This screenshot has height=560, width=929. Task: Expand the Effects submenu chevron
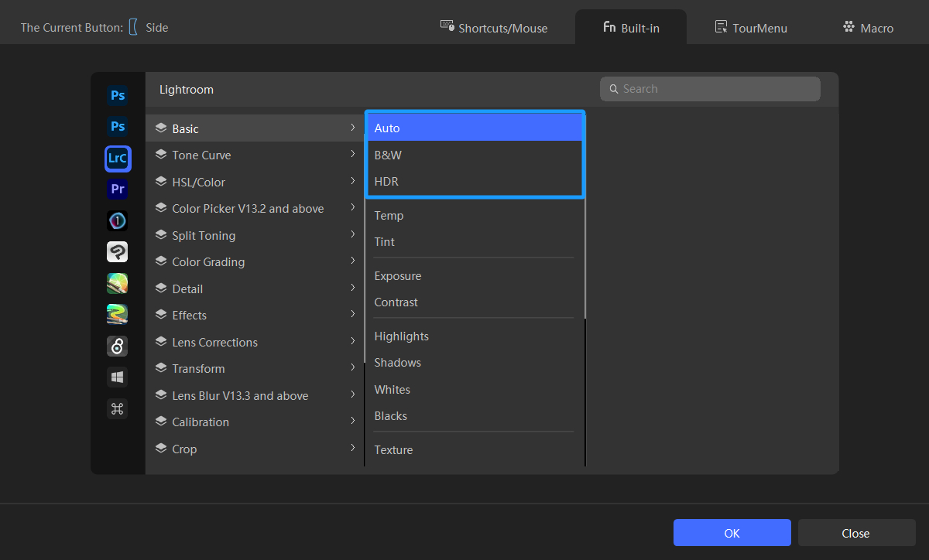[353, 314]
